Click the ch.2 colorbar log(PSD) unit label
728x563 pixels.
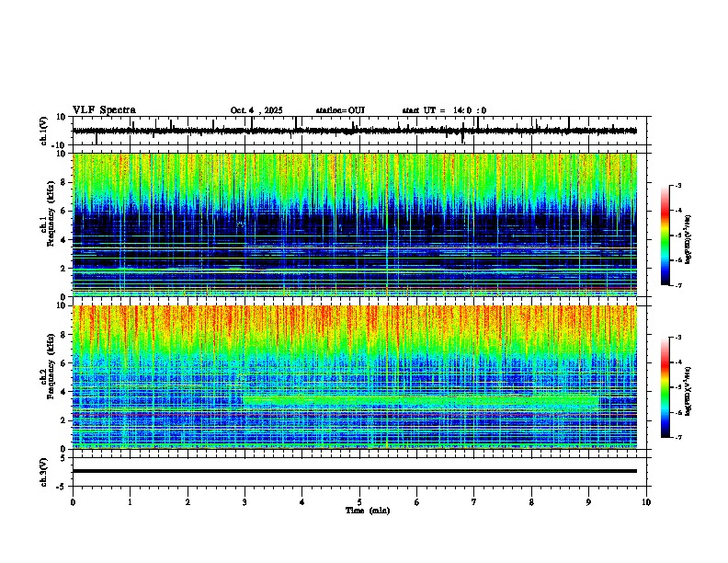[x=688, y=392]
